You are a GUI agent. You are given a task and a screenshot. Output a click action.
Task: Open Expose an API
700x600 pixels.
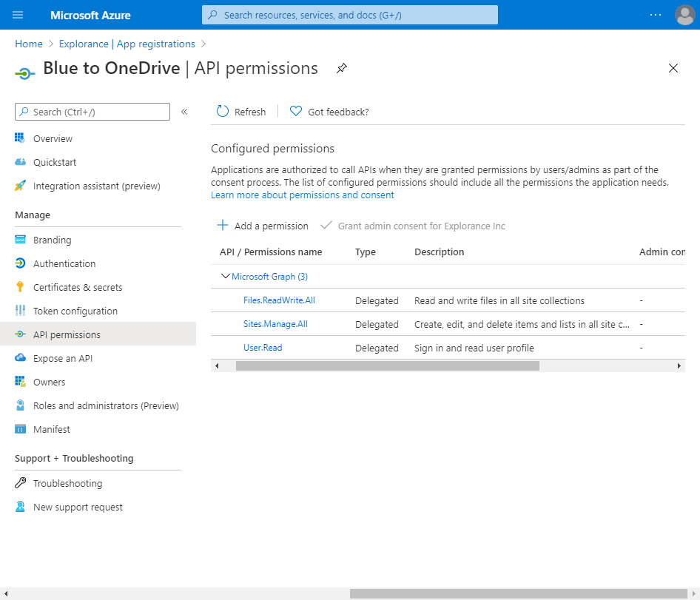[62, 358]
